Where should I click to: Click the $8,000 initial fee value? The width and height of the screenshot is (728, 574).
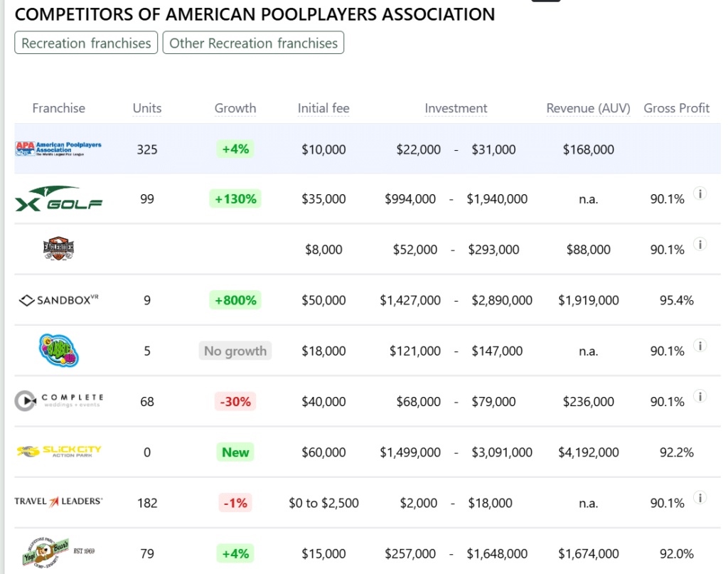coord(323,250)
